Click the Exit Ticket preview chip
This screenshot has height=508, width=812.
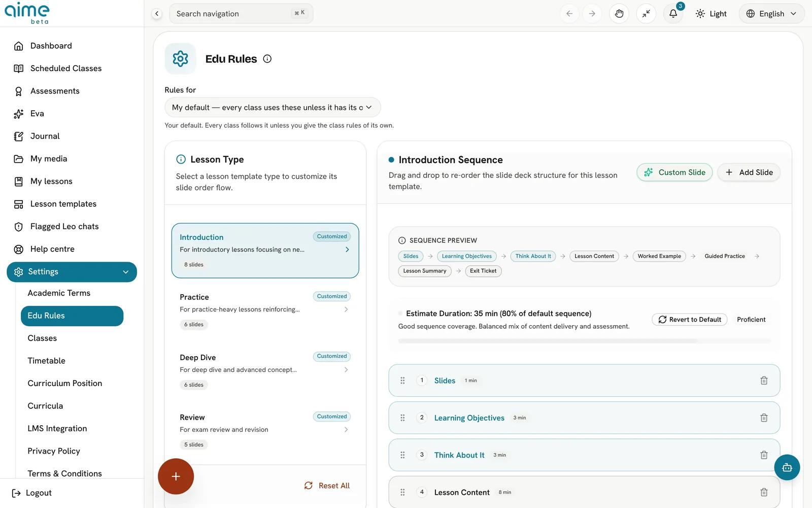pyautogui.click(x=483, y=271)
